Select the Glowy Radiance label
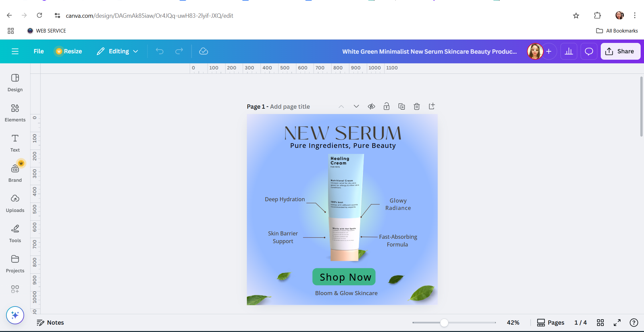The height and width of the screenshot is (332, 644). 398,204
